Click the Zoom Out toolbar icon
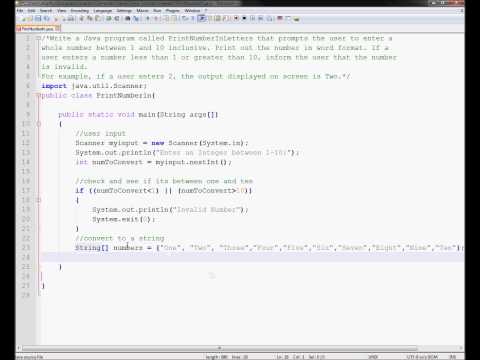 [156, 19]
